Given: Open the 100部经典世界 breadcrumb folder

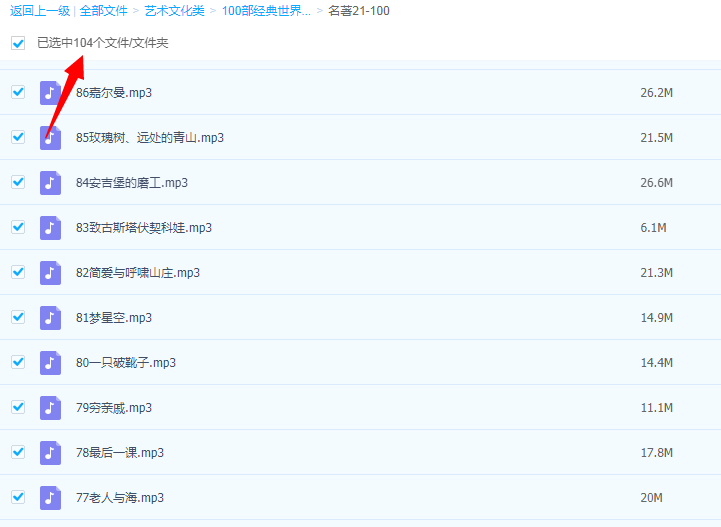Looking at the screenshot, I should click(266, 11).
